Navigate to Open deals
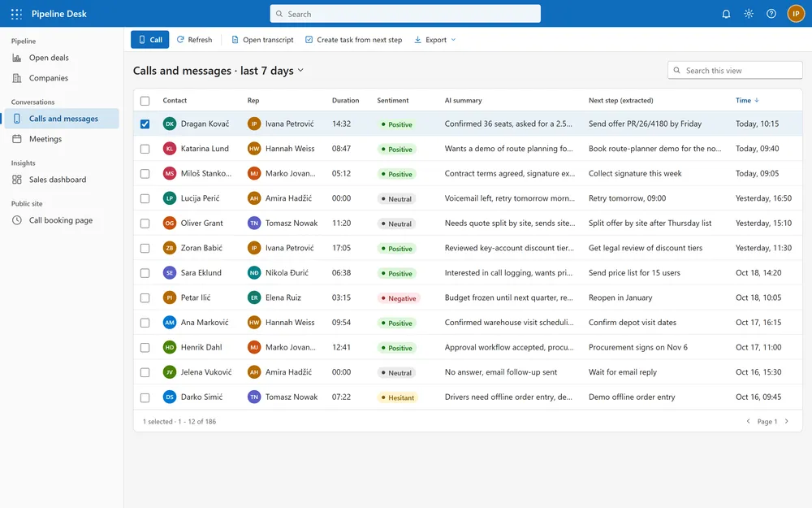Screen dimensions: 812x508 (x=62, y=58)
